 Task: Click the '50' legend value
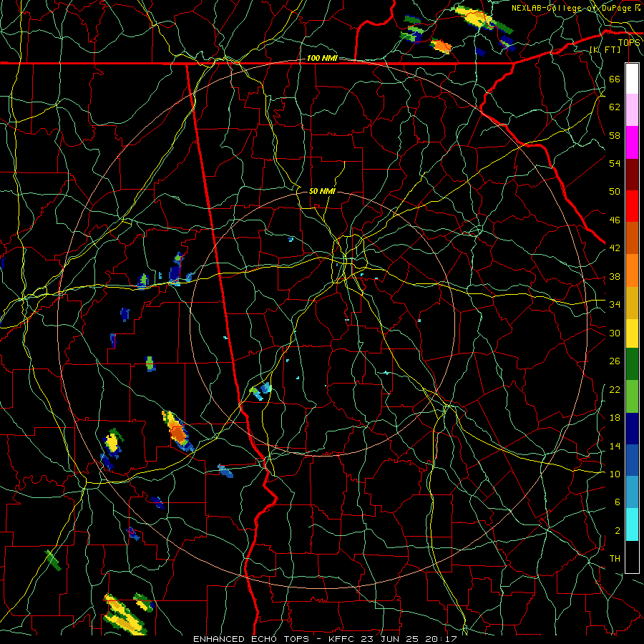pos(615,191)
